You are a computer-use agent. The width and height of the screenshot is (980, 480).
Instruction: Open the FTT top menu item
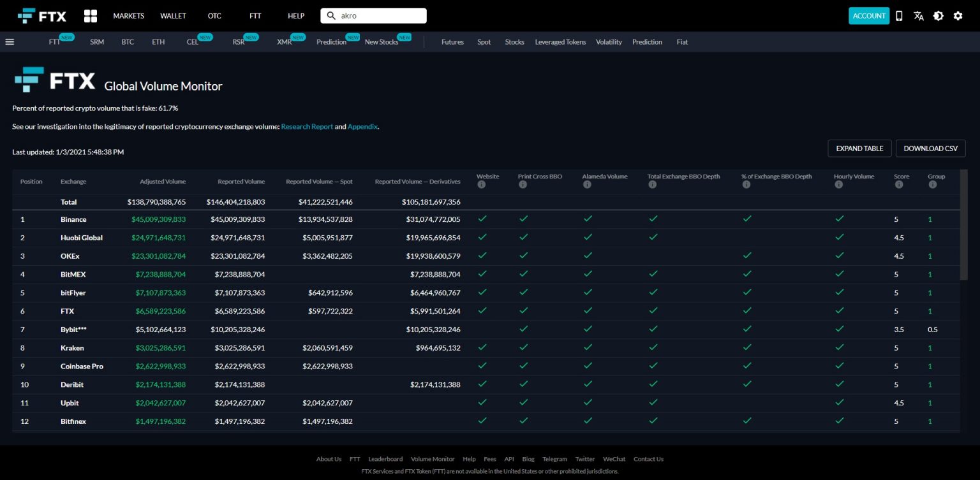(255, 16)
